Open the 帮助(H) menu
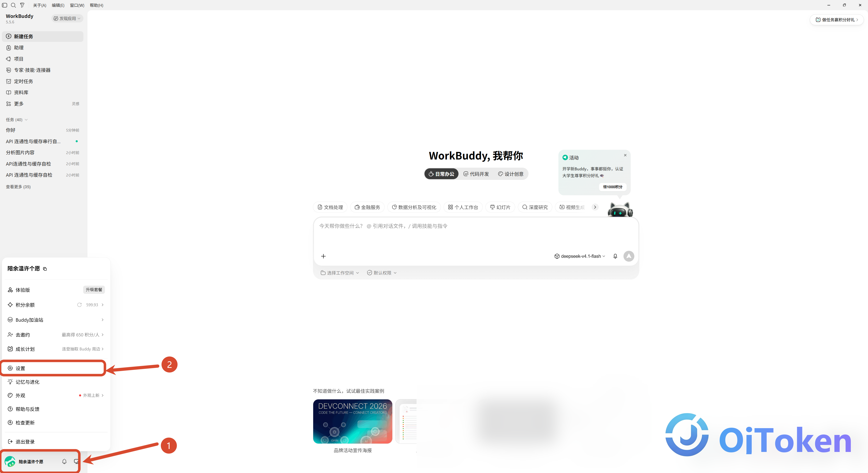Viewport: 868px width, 473px height. 97,5
